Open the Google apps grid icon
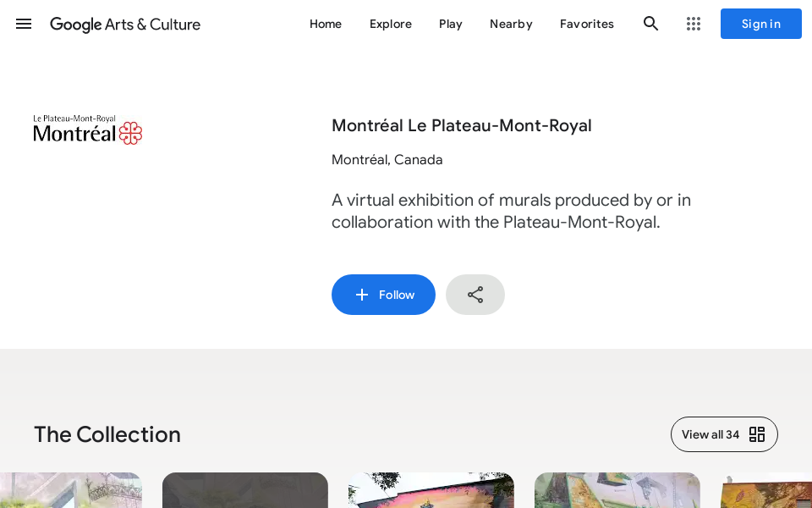This screenshot has height=508, width=812. [x=694, y=24]
